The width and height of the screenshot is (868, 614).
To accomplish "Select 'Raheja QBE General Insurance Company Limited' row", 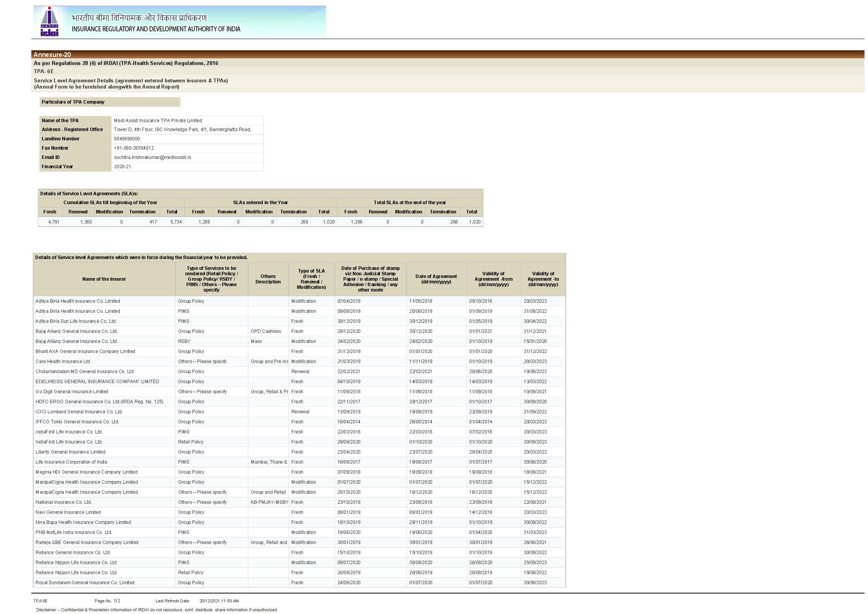I will pyautogui.click(x=299, y=542).
